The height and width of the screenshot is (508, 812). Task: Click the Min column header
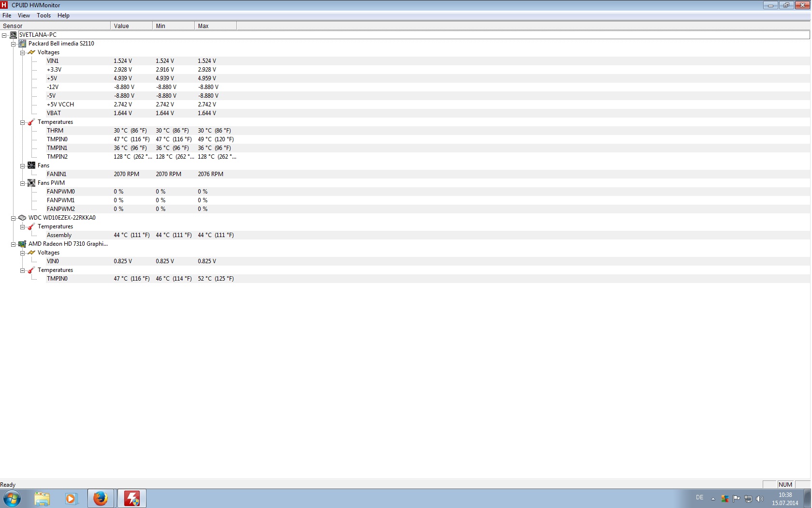[x=174, y=26]
